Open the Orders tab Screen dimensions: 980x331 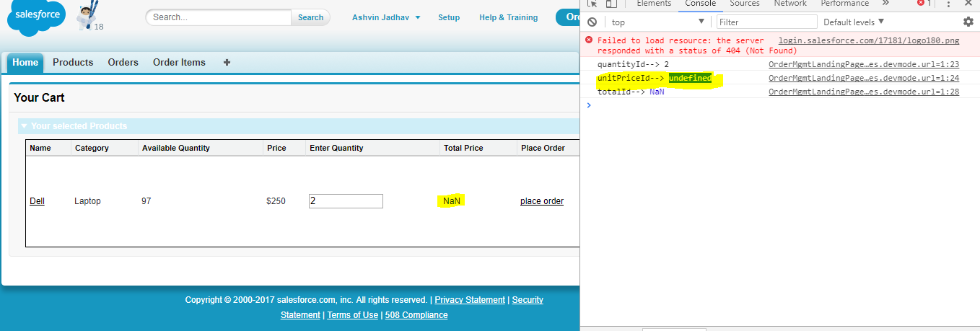(x=123, y=62)
